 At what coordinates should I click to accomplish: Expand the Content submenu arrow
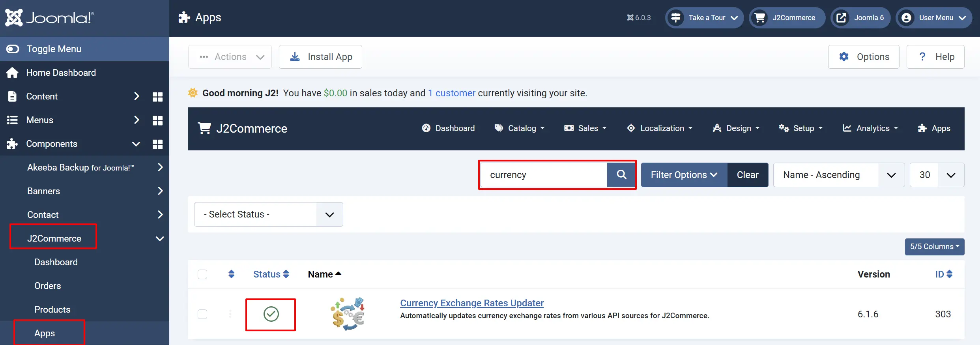pos(137,96)
